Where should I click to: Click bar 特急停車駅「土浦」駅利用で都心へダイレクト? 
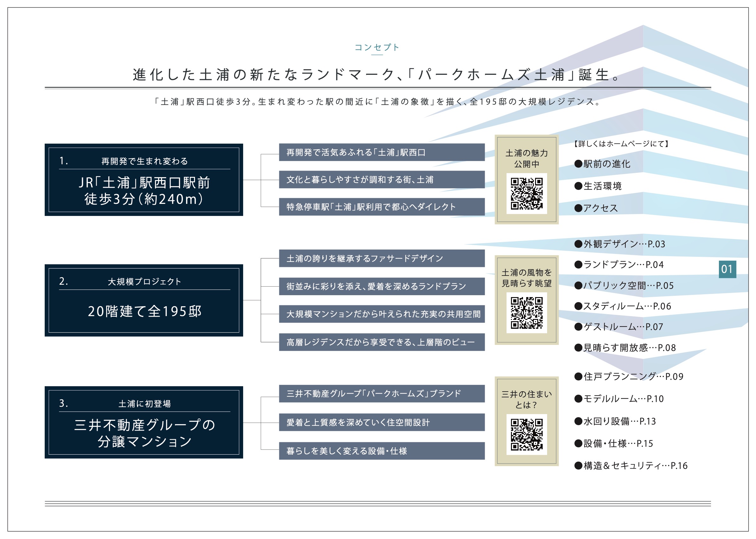coord(382,207)
